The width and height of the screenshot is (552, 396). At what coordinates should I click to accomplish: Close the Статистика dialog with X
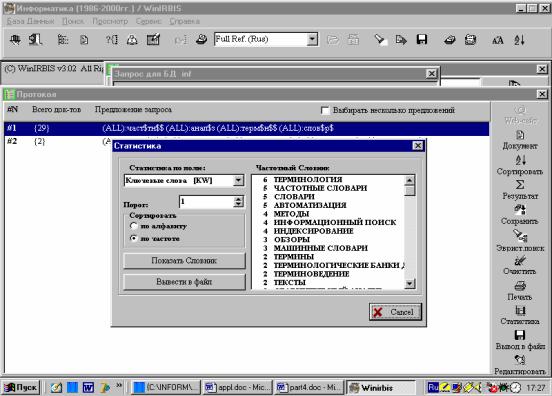coord(418,146)
